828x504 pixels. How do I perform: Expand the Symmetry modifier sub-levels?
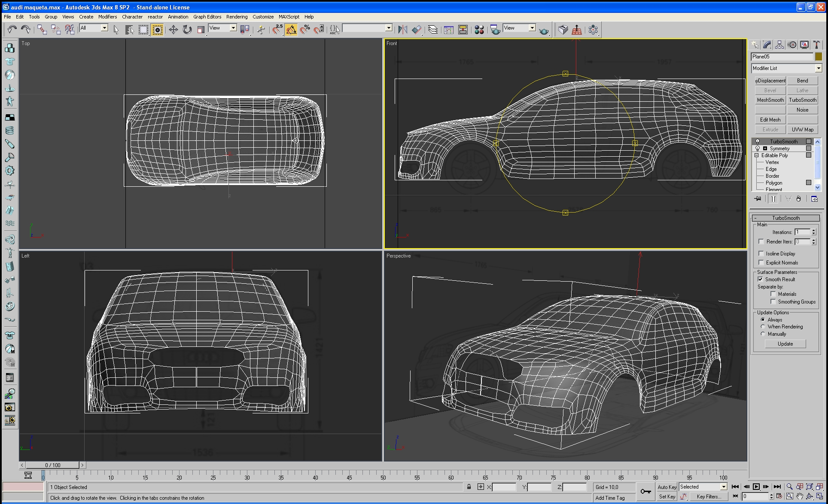coord(765,149)
